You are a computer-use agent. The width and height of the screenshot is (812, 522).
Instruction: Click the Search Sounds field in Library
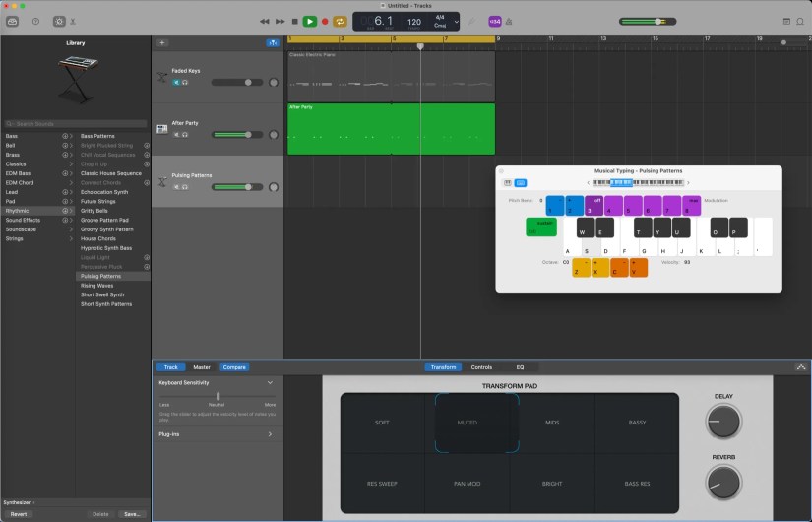pos(76,124)
